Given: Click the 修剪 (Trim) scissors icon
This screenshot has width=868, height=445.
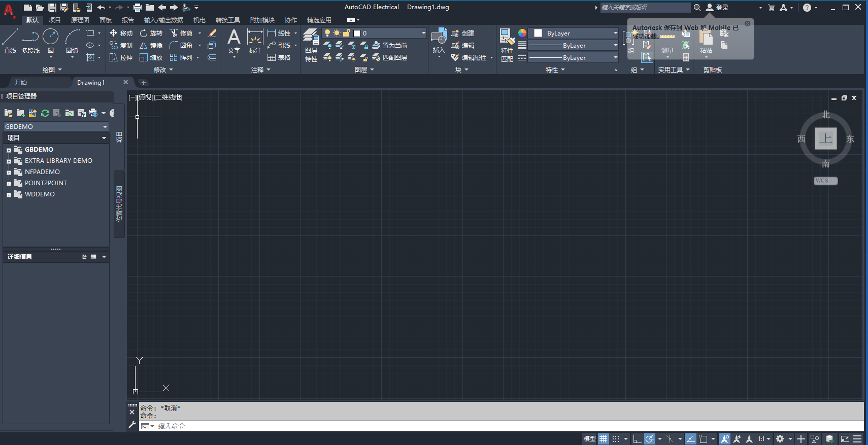Looking at the screenshot, I should pos(174,33).
